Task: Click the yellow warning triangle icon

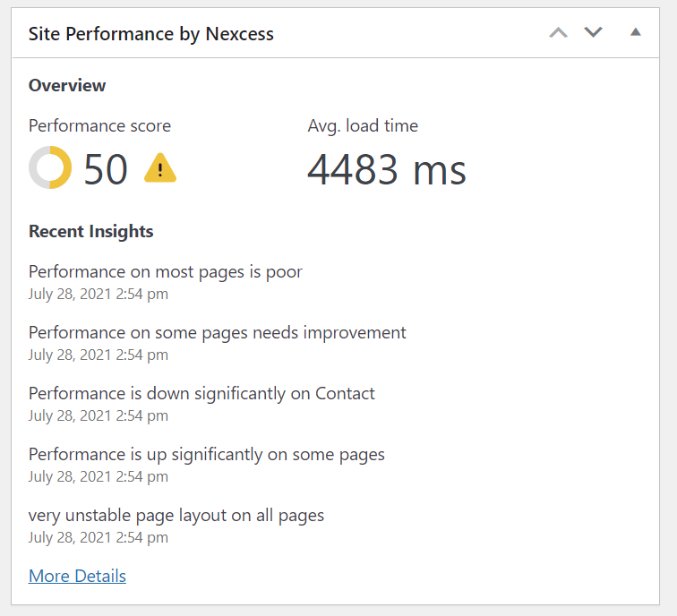Action: (x=160, y=168)
